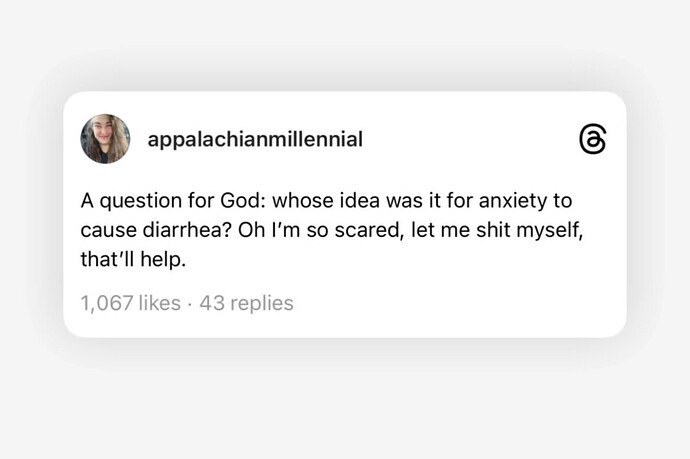This screenshot has width=690, height=459.
Task: Open appalachianmillennial's profile picture
Action: (x=105, y=139)
